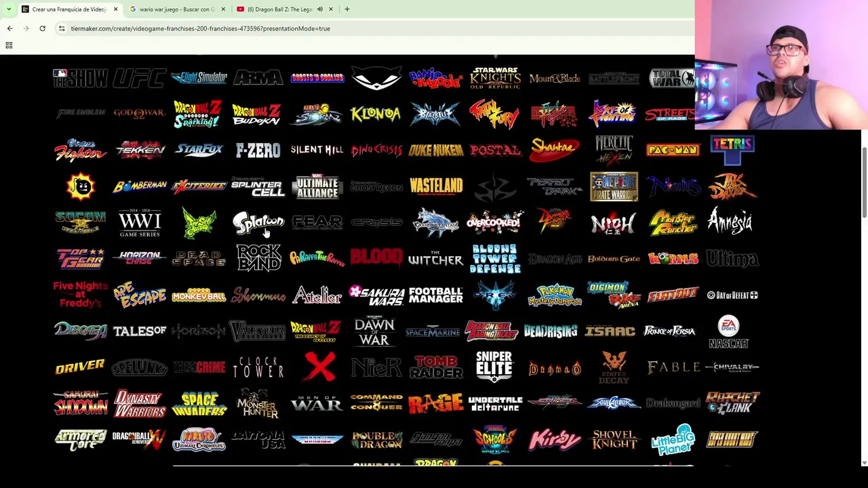868x488 pixels.
Task: Click the Nioh logo
Action: click(x=614, y=223)
